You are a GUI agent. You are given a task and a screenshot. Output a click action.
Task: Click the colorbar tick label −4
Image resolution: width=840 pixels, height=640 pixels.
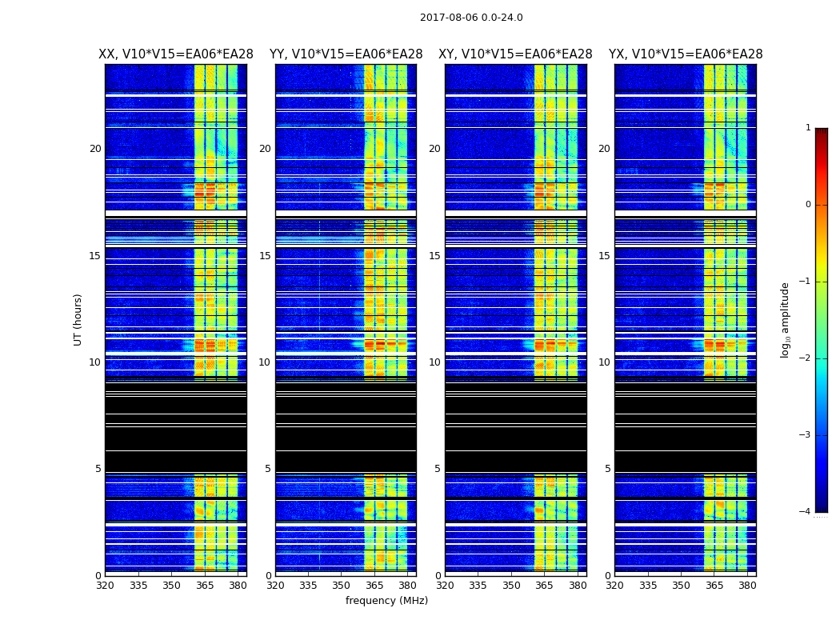click(807, 512)
